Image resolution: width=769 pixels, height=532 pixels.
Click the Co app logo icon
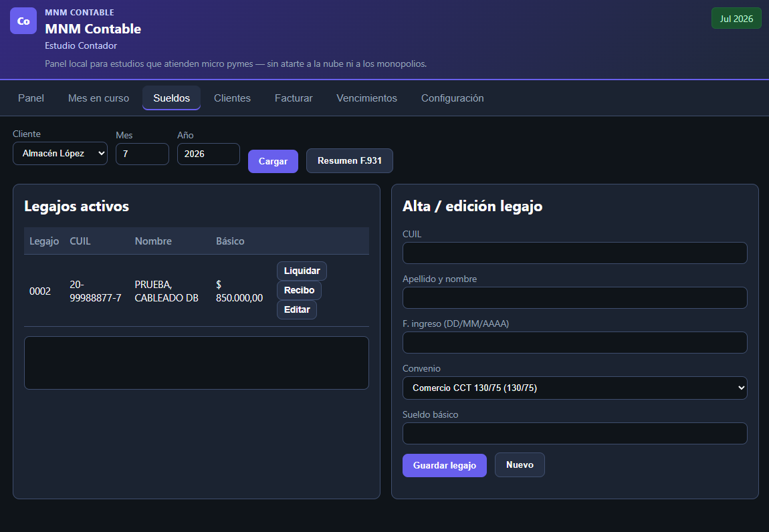pyautogui.click(x=23, y=21)
